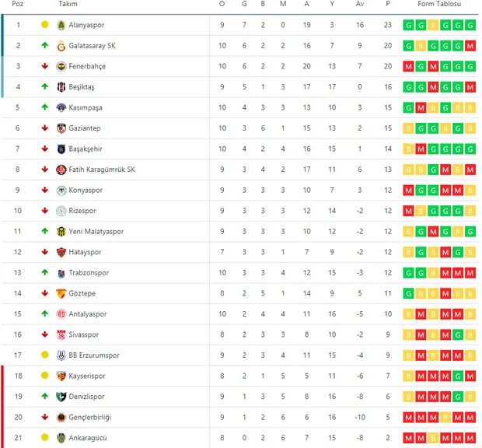The width and height of the screenshot is (482, 448).
Task: Click the green up arrow beside Kasımpaşa
Action: coord(45,107)
